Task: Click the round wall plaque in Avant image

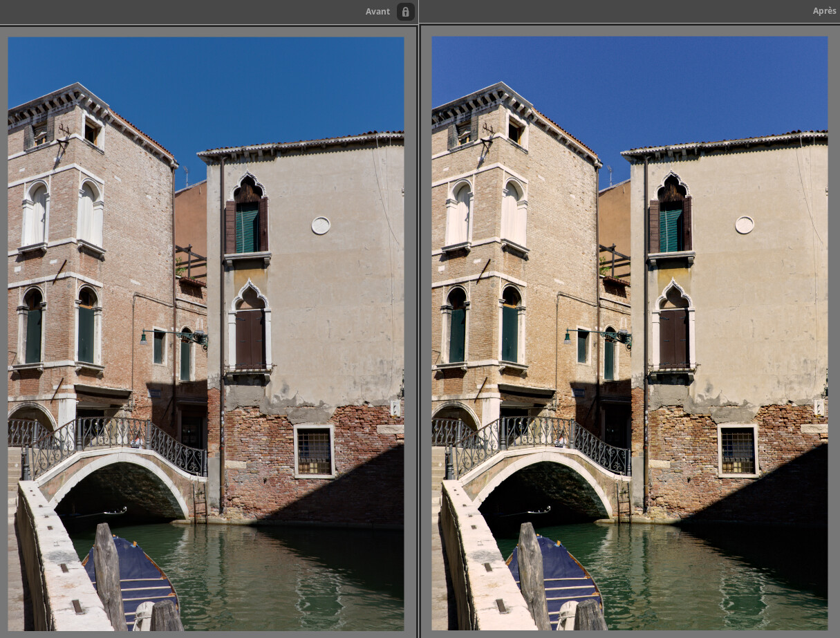Action: point(321,225)
